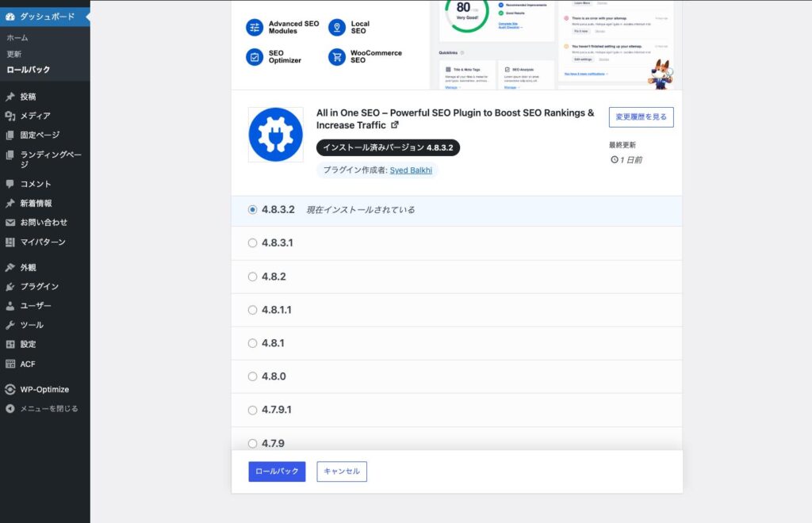Open ホーム in dashboard submenu
The image size is (812, 523).
[17, 38]
